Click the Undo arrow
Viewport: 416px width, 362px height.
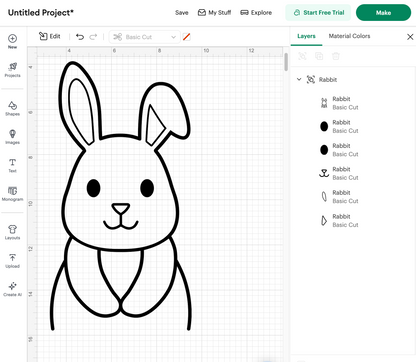click(80, 37)
